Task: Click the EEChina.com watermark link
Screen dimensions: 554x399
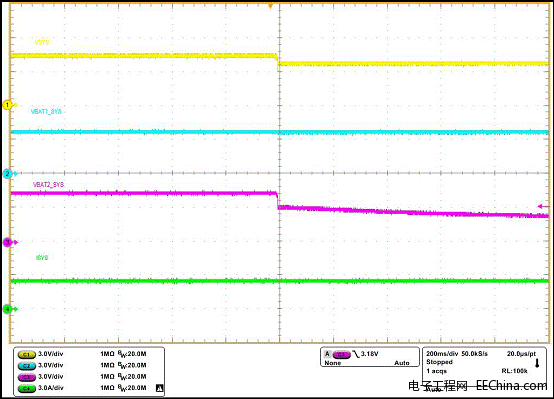Action: pos(511,385)
